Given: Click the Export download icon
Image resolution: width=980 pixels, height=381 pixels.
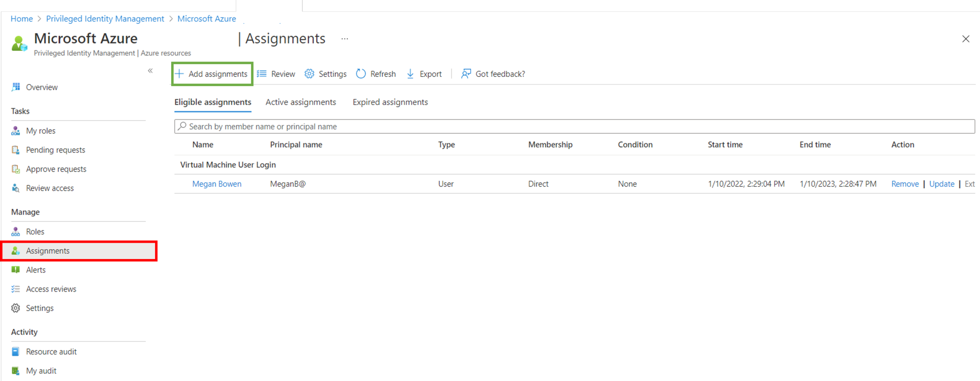Looking at the screenshot, I should pyautogui.click(x=410, y=74).
